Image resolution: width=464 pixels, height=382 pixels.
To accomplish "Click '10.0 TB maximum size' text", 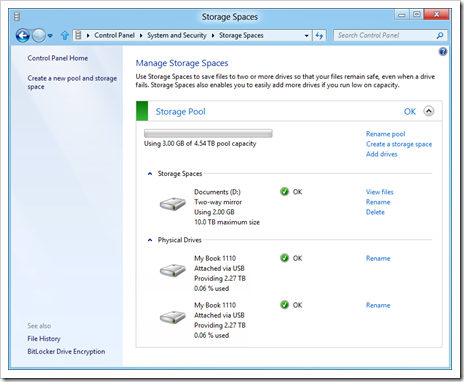I will pos(227,222).
